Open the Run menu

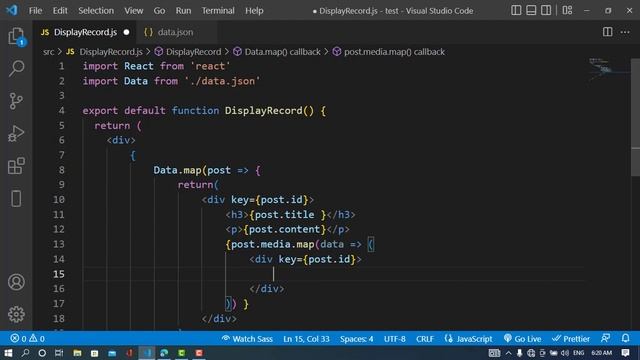(x=183, y=11)
